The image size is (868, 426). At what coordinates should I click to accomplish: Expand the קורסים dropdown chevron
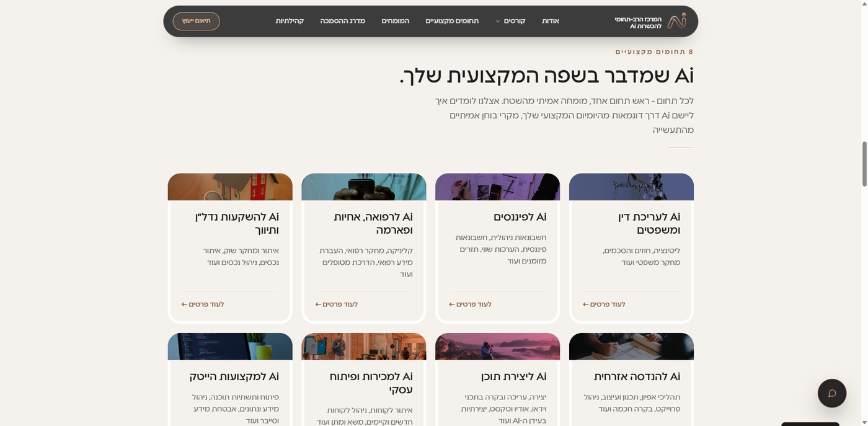click(498, 22)
